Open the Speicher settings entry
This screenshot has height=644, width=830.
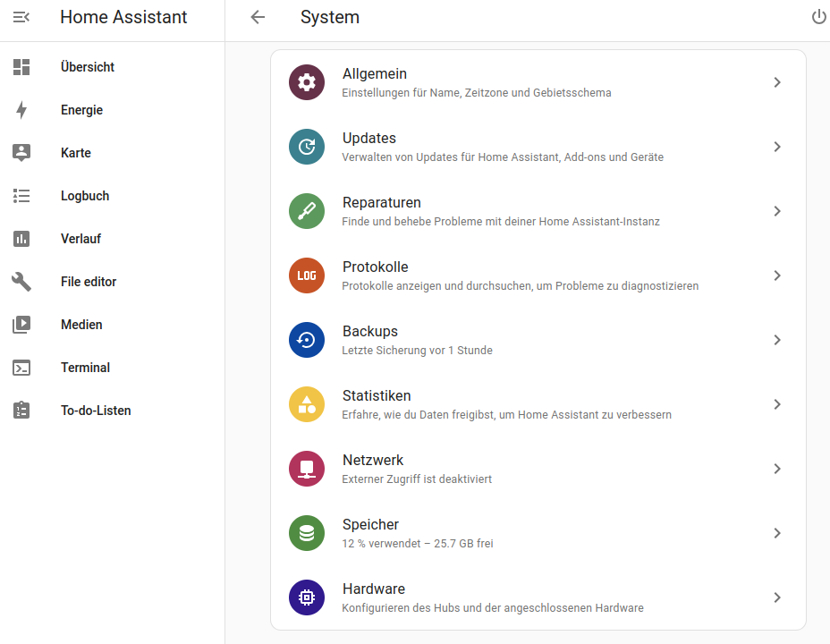click(x=538, y=533)
